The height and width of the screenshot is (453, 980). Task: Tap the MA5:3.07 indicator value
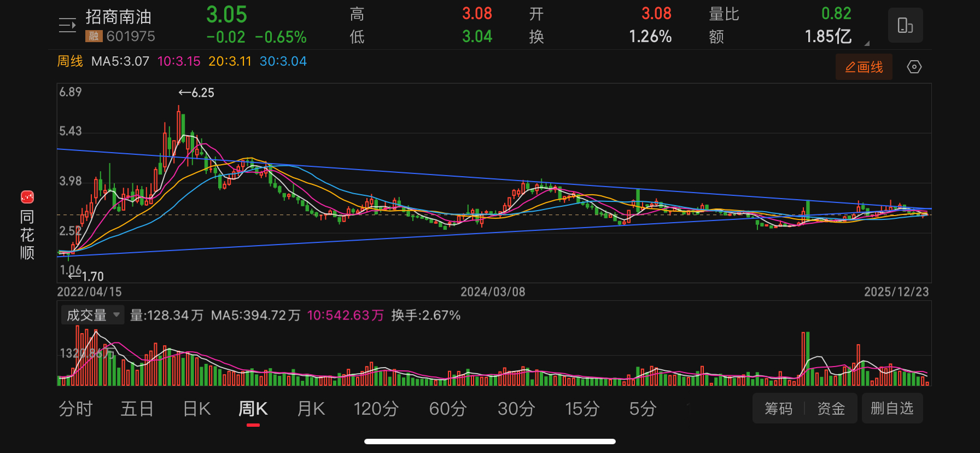[x=120, y=61]
